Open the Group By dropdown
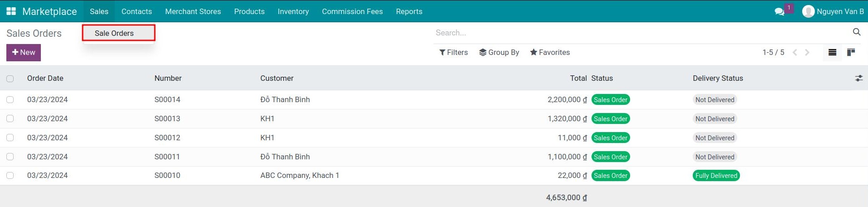 pos(499,53)
